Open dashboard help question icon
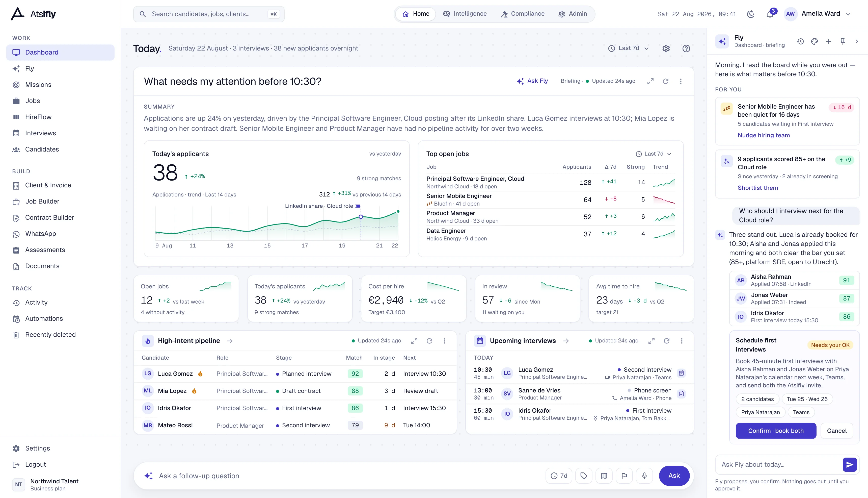Viewport: 868px width, 498px height. coord(686,48)
